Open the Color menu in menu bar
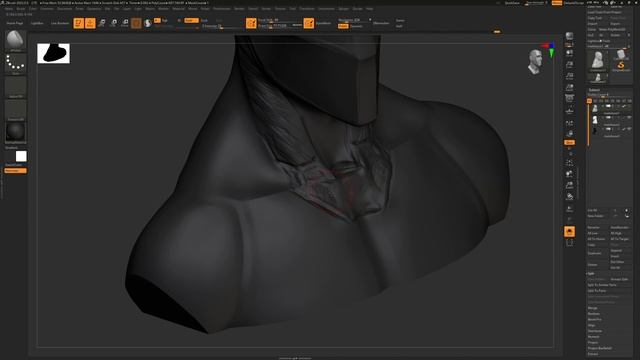Image resolution: width=640 pixels, height=360 pixels. tap(33, 9)
